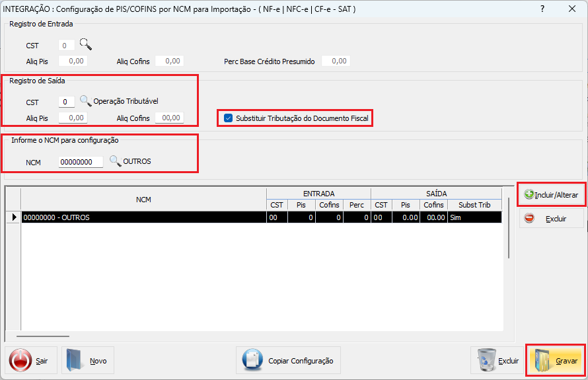
Task: Open CST lookup in Registro de Saída
Action: point(85,100)
